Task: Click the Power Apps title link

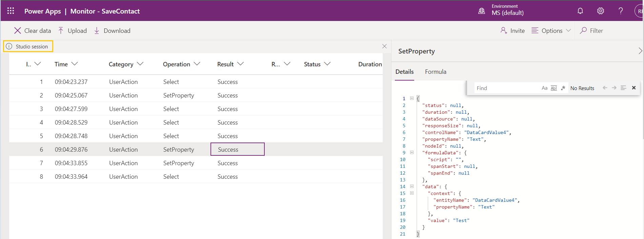Action: [43, 11]
